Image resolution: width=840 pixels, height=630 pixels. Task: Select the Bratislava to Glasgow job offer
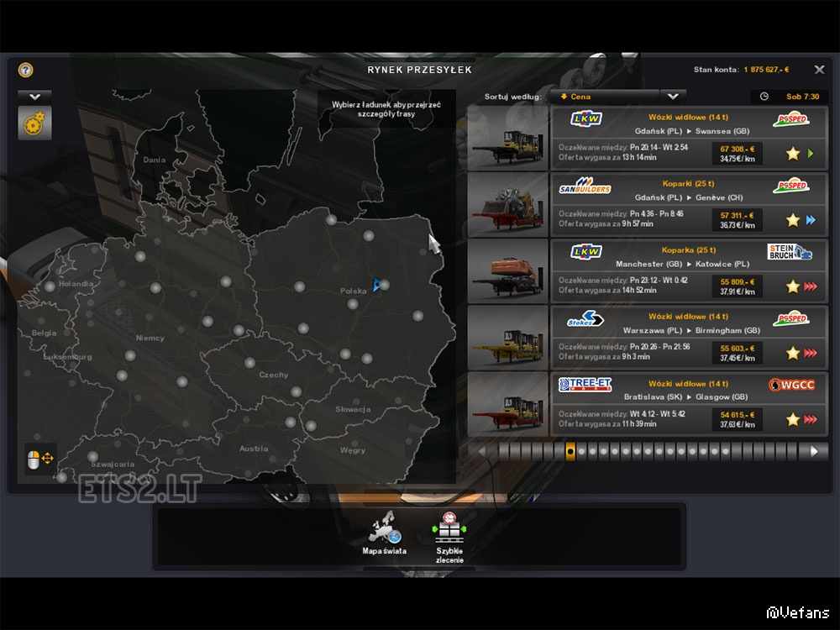pyautogui.click(x=647, y=403)
